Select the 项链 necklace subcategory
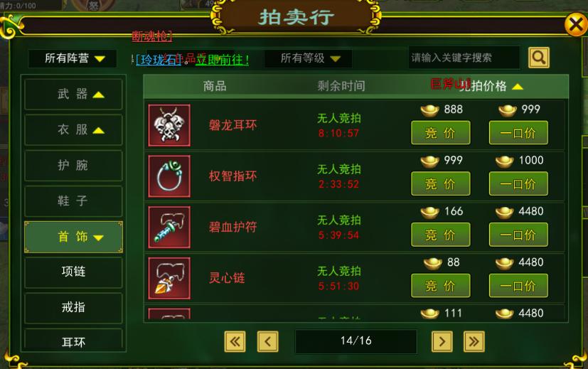Viewport: 588px width, 369px height. (x=73, y=272)
